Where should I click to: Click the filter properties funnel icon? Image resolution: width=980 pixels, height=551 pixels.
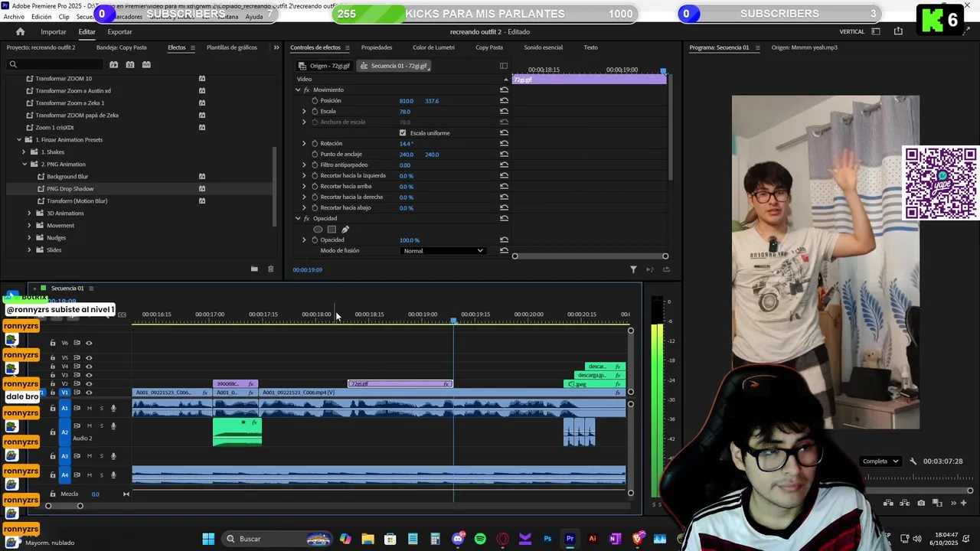[633, 269]
